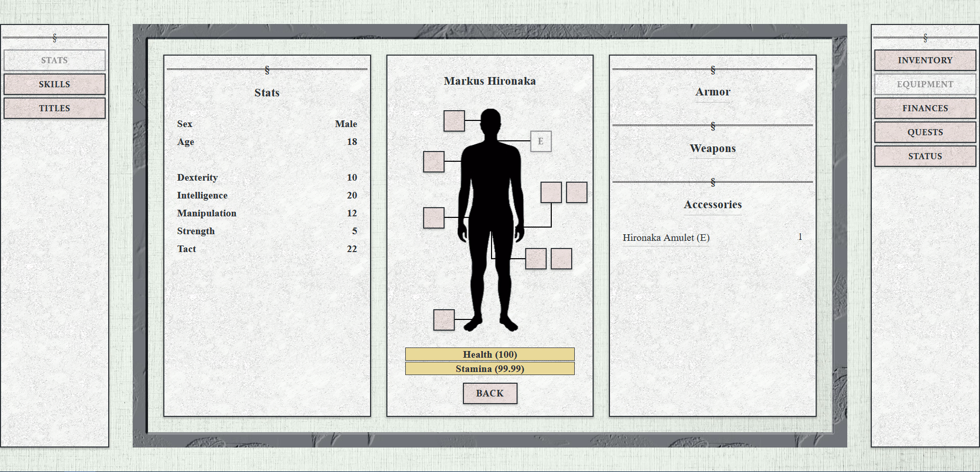Switch to the SKILLS tab
The height and width of the screenshot is (472, 980).
click(x=54, y=84)
